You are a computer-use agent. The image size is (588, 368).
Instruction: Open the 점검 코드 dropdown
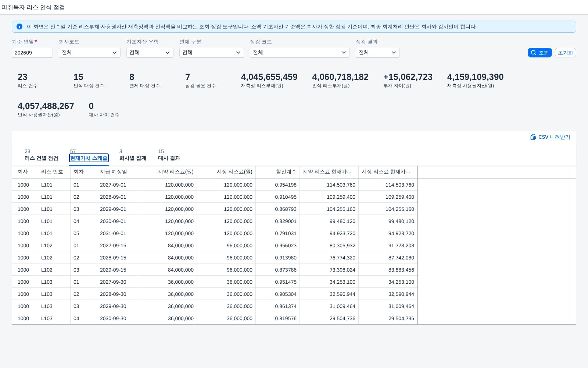[300, 53]
